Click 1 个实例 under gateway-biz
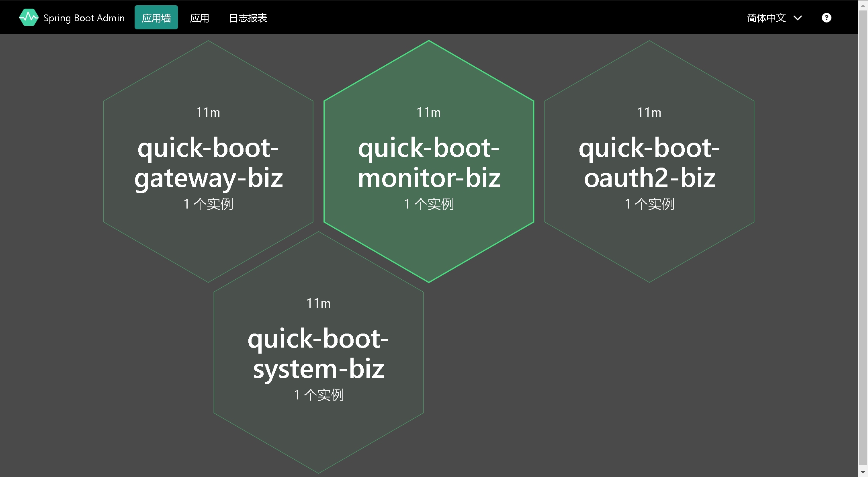 208,204
